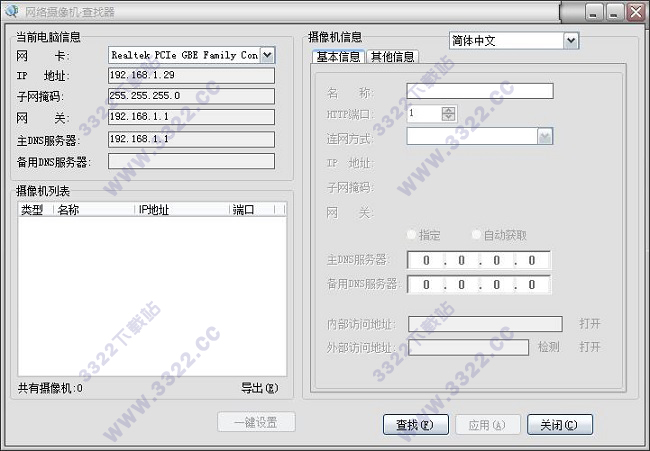Switch to the 其他信息 tab
The image size is (650, 451).
tap(393, 57)
